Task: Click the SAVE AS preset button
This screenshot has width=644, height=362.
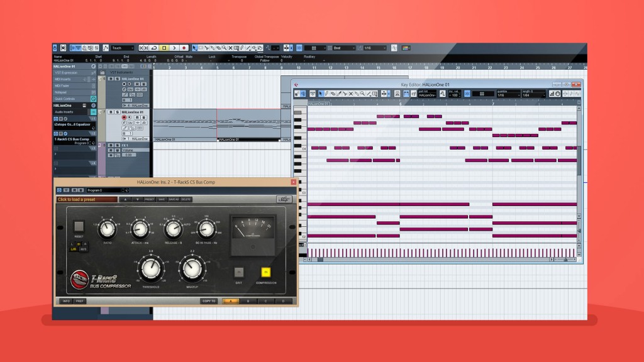Action: [x=174, y=199]
